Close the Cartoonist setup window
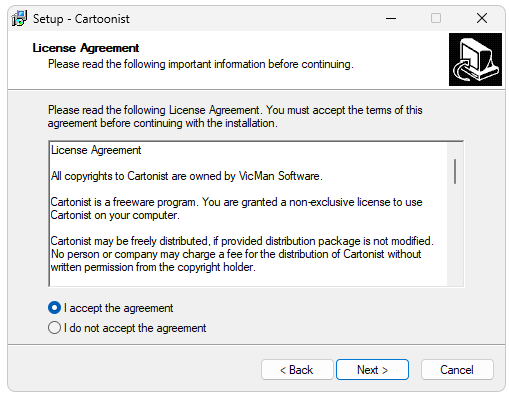The image size is (509, 397). [482, 18]
